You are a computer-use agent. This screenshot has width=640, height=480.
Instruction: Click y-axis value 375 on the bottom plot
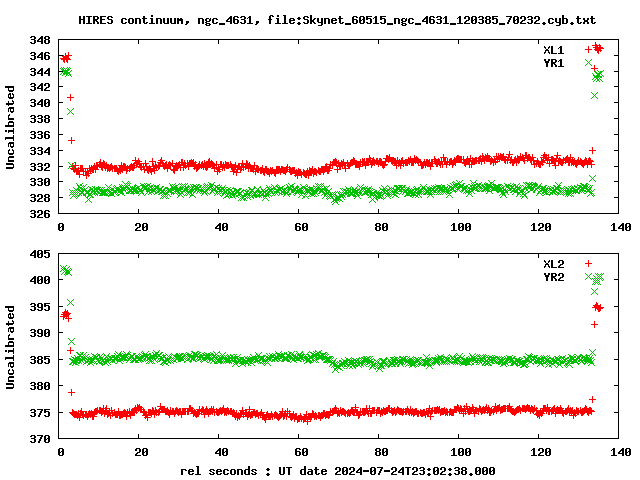pos(40,413)
